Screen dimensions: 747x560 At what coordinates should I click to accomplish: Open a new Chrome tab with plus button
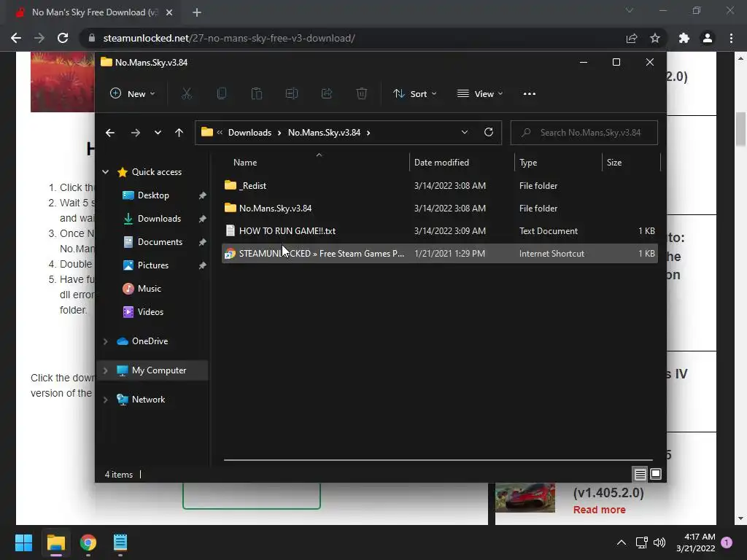click(x=197, y=12)
